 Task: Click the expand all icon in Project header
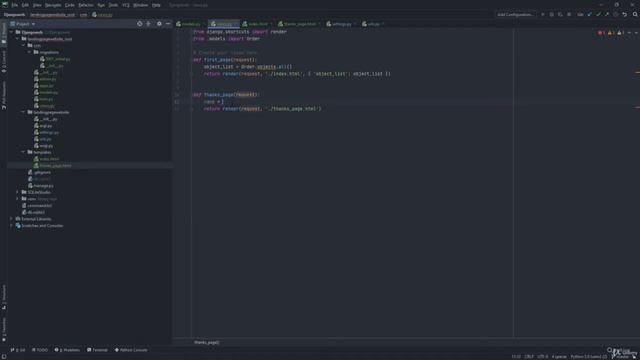tap(149, 24)
